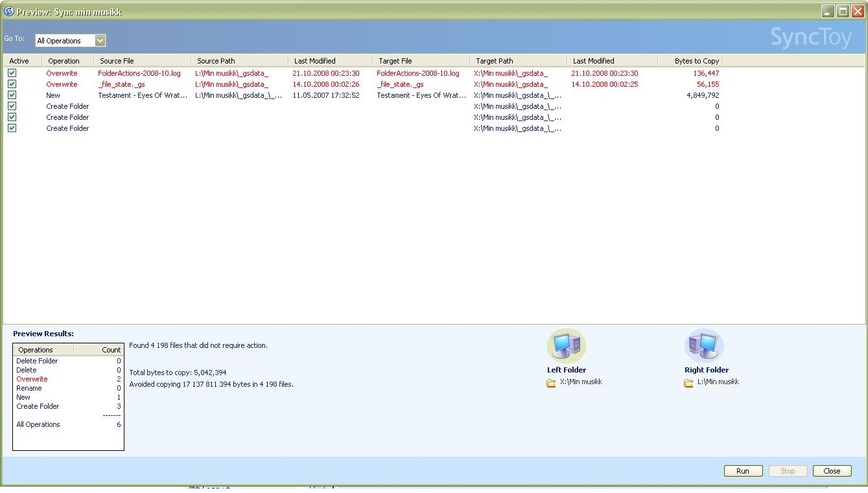The height and width of the screenshot is (493, 868).
Task: Uncheck the _file_state._gs overwrite row
Action: point(12,84)
